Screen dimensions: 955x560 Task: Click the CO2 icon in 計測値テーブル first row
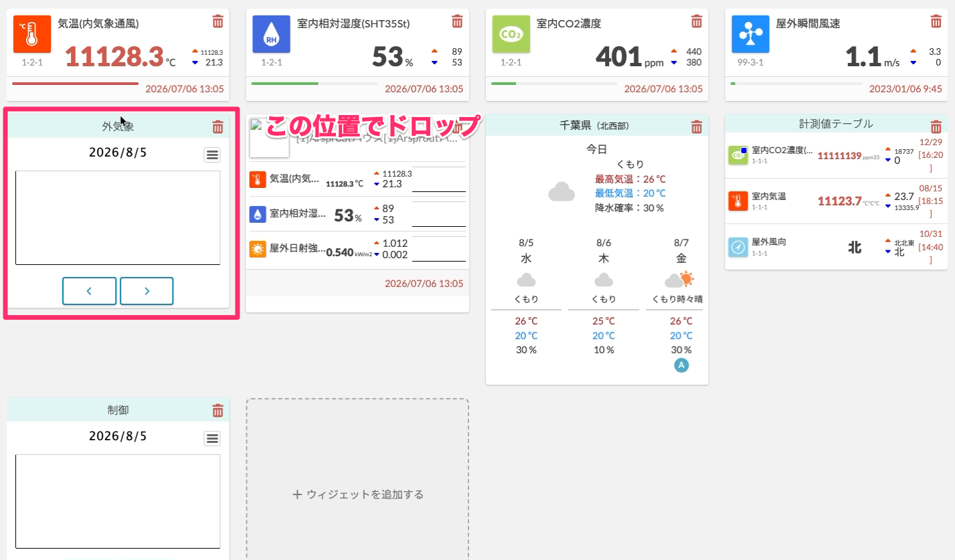(737, 155)
